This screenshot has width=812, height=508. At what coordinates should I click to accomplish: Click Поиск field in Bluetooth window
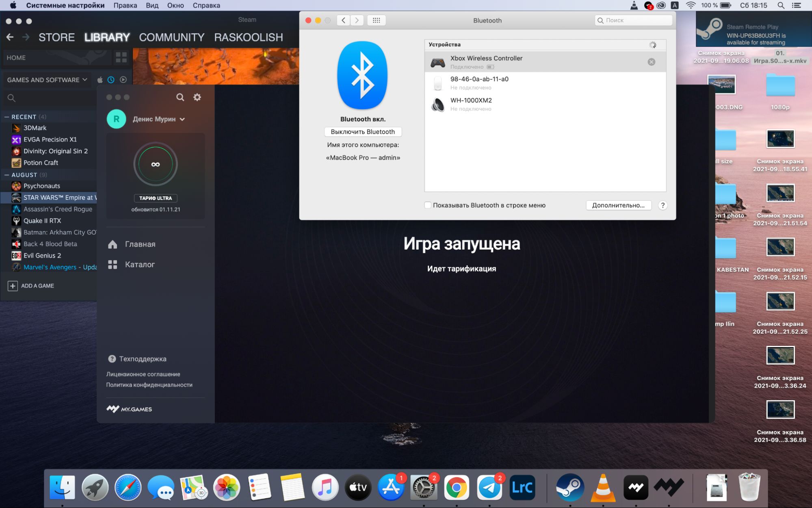point(633,20)
